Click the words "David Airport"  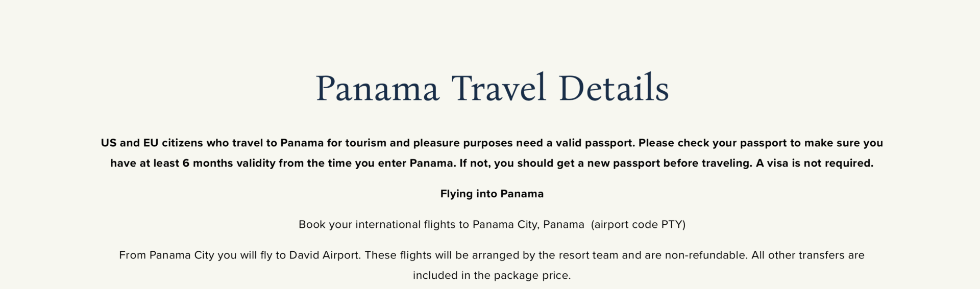pyautogui.click(x=325, y=255)
